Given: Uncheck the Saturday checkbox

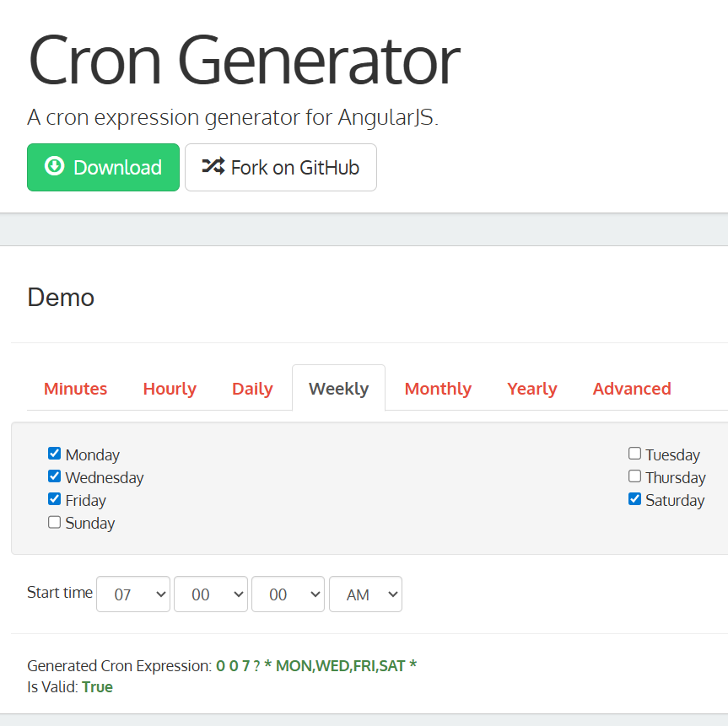Looking at the screenshot, I should click(635, 499).
